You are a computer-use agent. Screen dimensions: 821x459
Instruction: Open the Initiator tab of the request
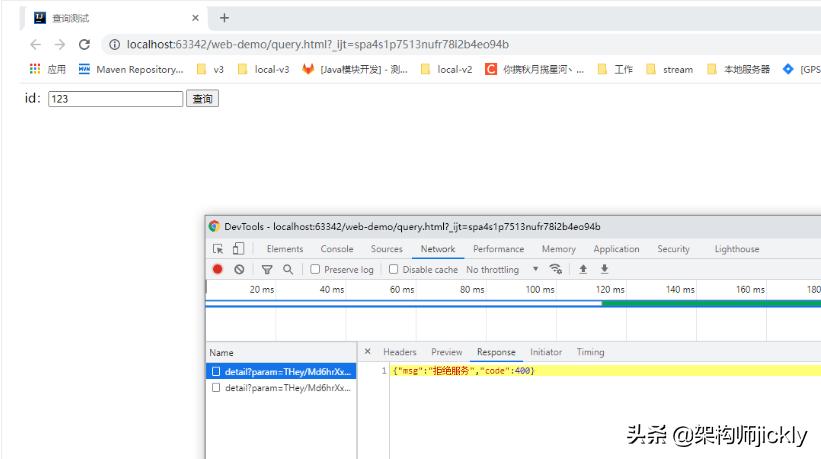tap(546, 352)
